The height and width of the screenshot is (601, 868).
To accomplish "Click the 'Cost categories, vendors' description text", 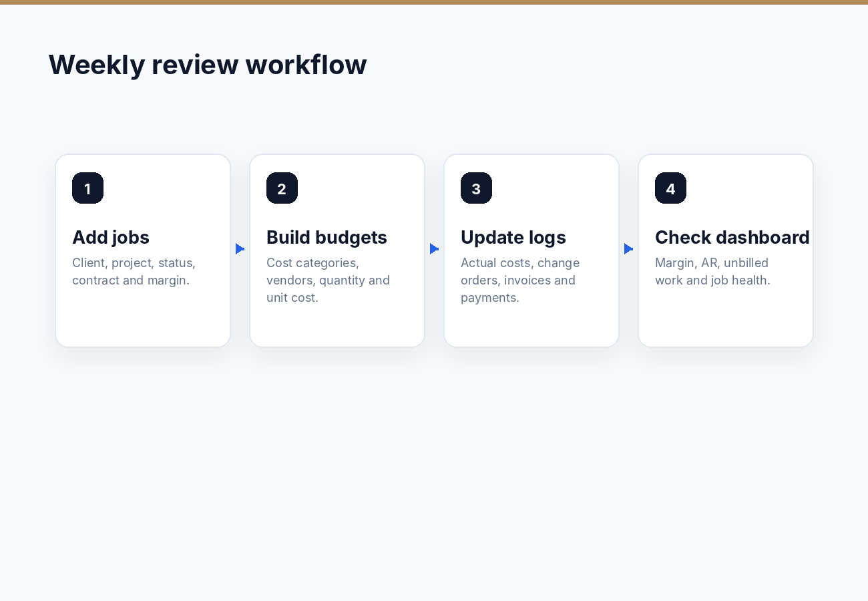I will [x=329, y=280].
